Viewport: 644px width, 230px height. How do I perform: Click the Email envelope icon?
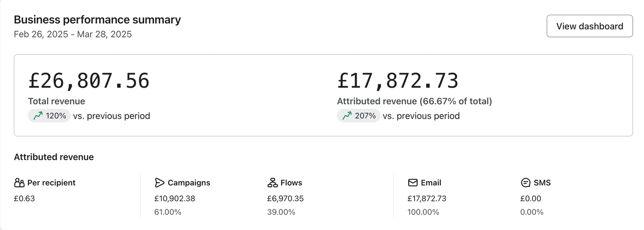pos(413,183)
